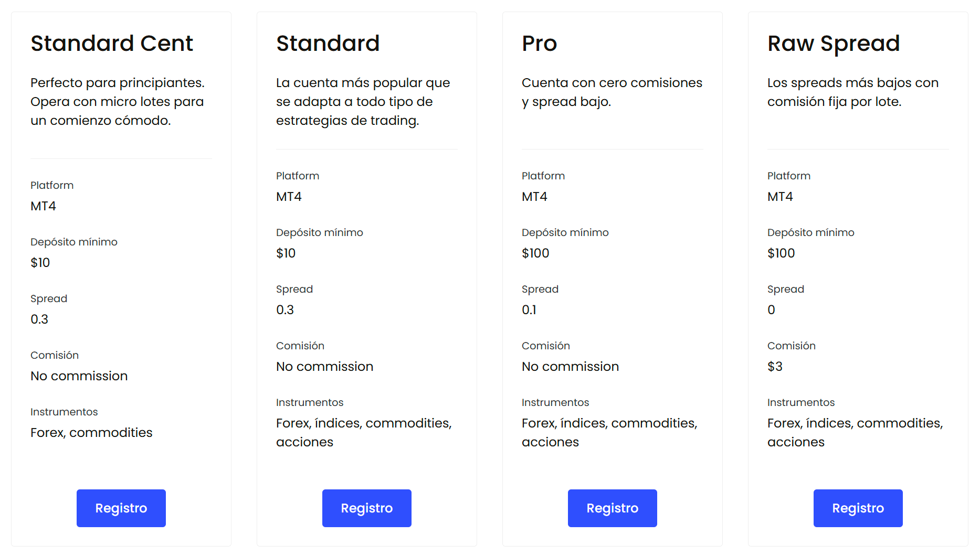Click the Raw Spread card's MT4 platform value

coord(780,197)
